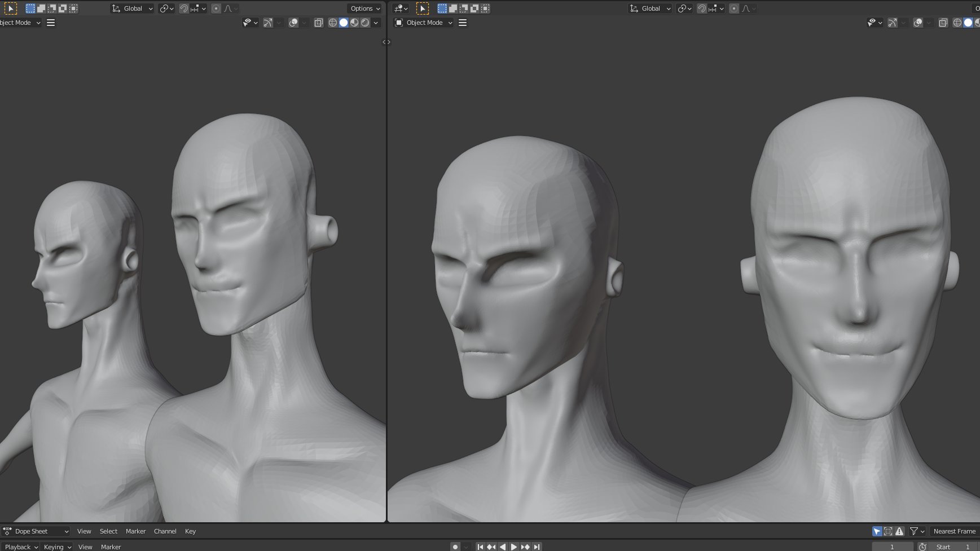The width and height of the screenshot is (980, 551).
Task: Switch right viewport to Solid shading
Action: (968, 23)
